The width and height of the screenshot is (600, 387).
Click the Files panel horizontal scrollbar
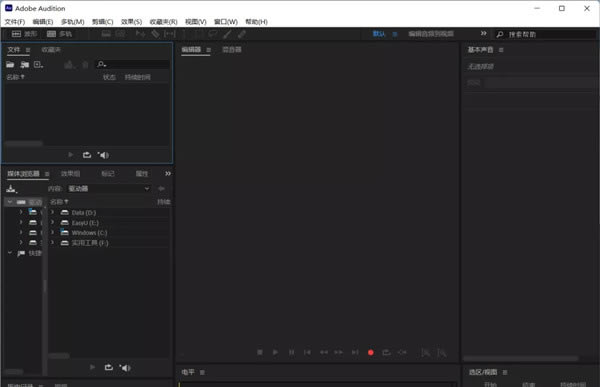23,144
